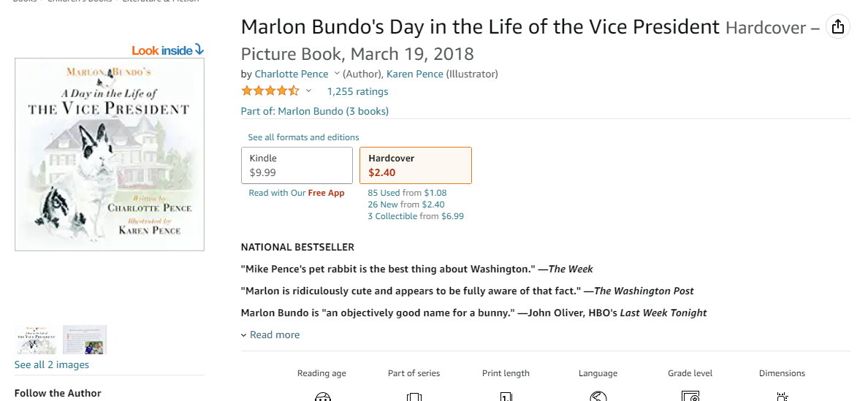Open Look inside book preview
This screenshot has width=868, height=401.
coord(167,50)
